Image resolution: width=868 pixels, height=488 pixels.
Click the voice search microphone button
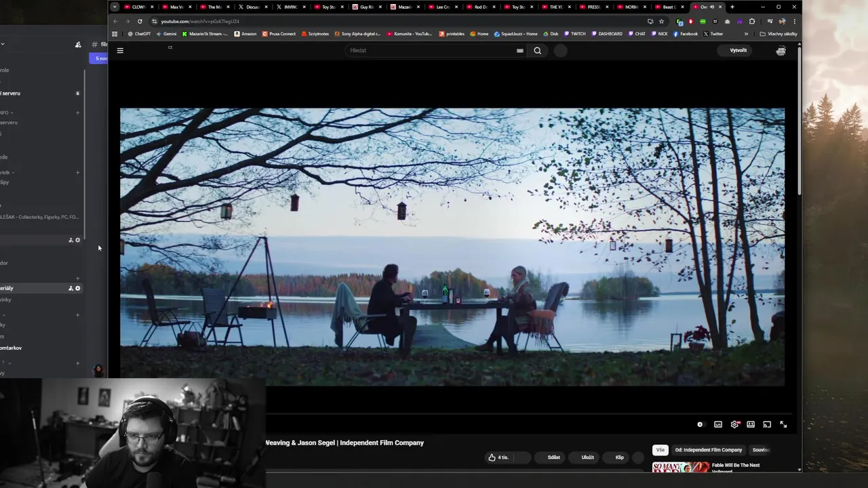click(560, 50)
